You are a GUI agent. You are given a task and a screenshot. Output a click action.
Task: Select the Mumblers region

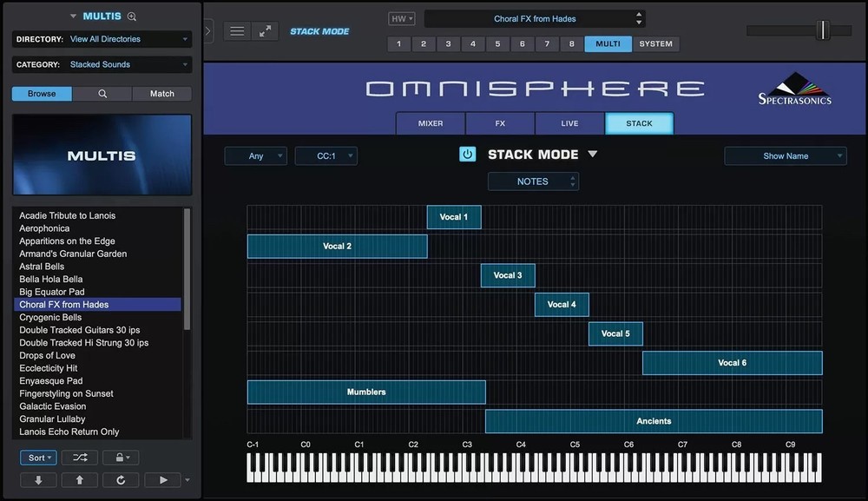coord(366,392)
